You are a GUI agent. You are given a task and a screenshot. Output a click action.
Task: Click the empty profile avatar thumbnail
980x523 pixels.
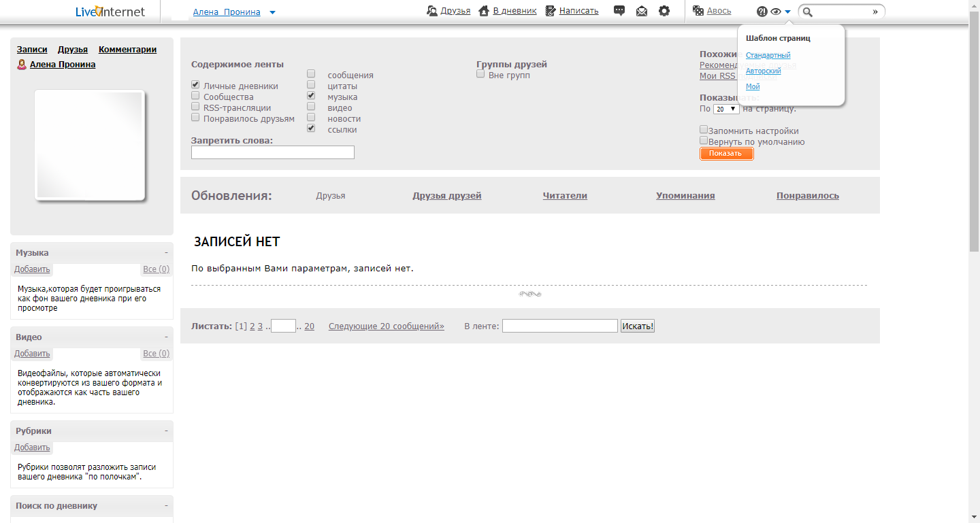[x=91, y=146]
